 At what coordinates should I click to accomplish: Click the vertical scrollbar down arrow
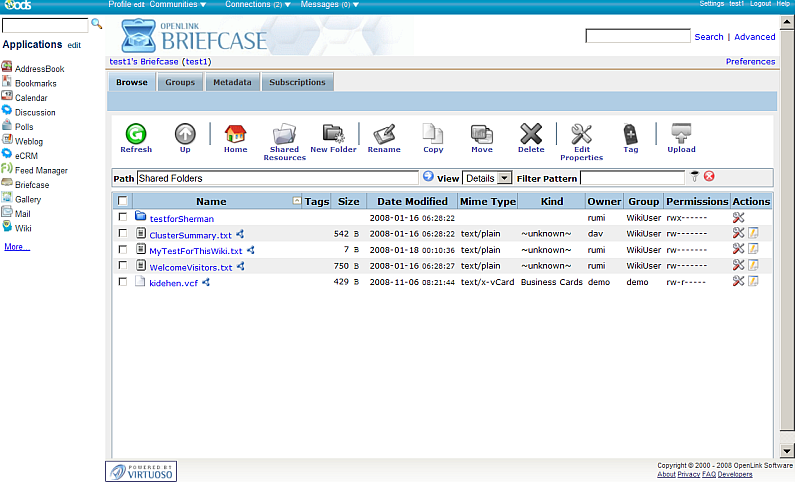pyautogui.click(x=787, y=451)
